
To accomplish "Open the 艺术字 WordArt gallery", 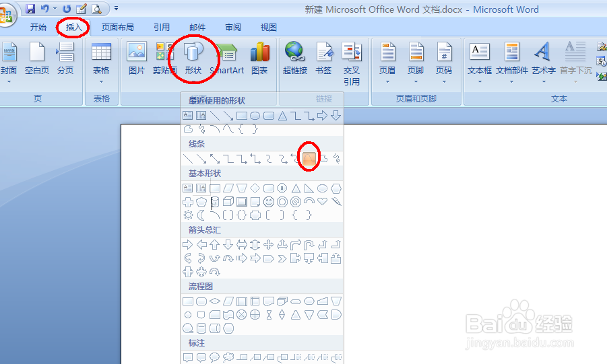I will point(544,63).
